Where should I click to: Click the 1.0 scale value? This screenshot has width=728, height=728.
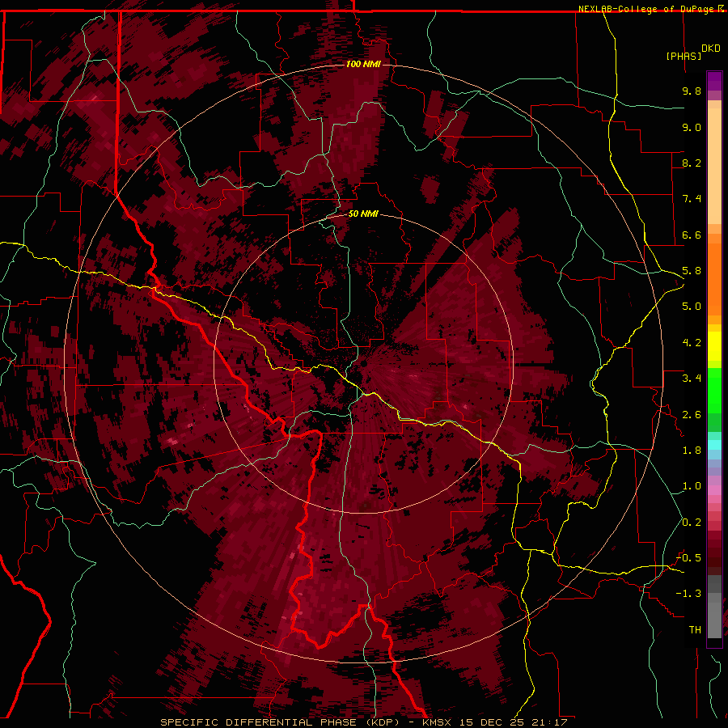692,486
